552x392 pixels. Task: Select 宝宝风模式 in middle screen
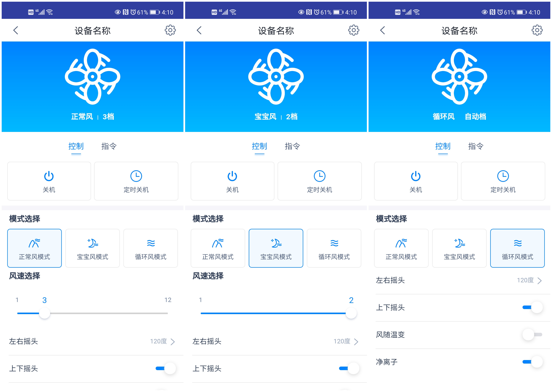276,248
